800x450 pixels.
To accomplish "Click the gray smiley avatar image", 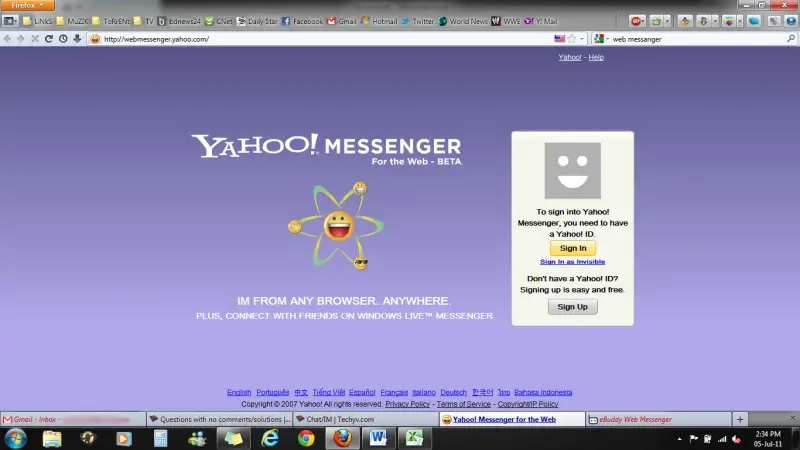I will point(572,170).
